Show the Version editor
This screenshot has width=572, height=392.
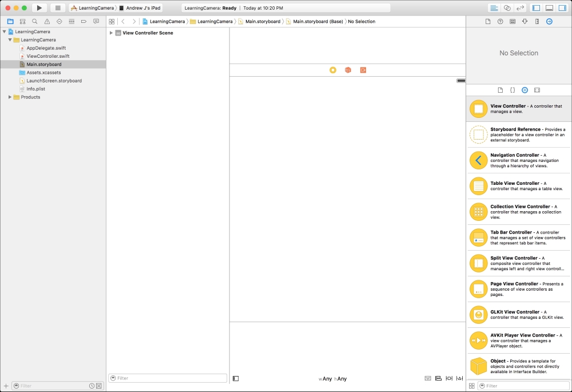521,8
